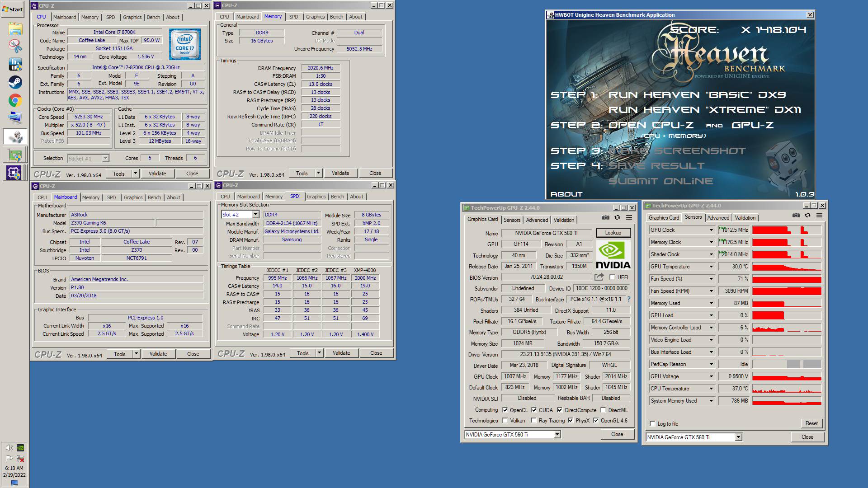This screenshot has height=488, width=868.
Task: Open hamburger menu in GPU-Z Sensors window
Action: tap(819, 216)
